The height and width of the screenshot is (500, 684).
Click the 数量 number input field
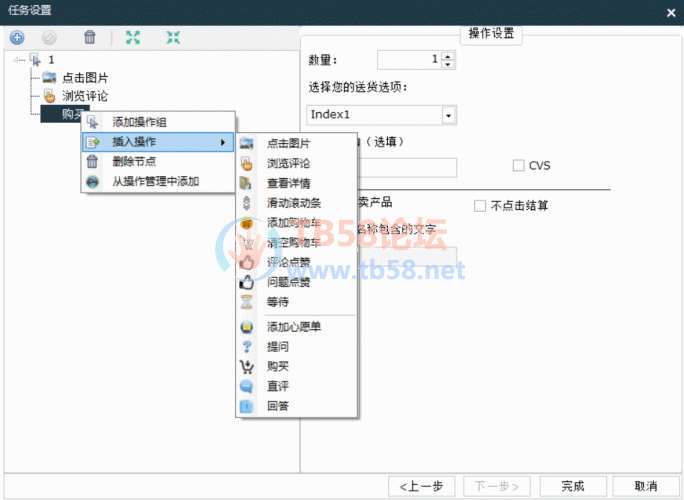(x=410, y=60)
